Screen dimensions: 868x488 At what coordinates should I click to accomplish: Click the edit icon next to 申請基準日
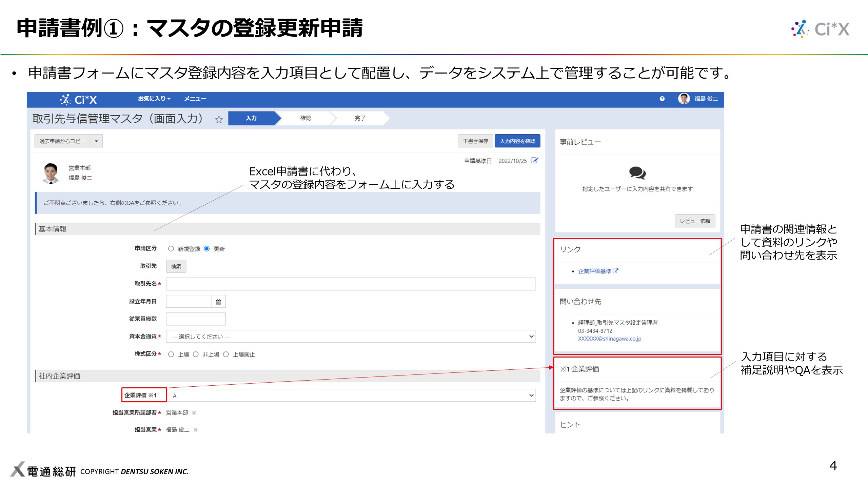click(534, 161)
